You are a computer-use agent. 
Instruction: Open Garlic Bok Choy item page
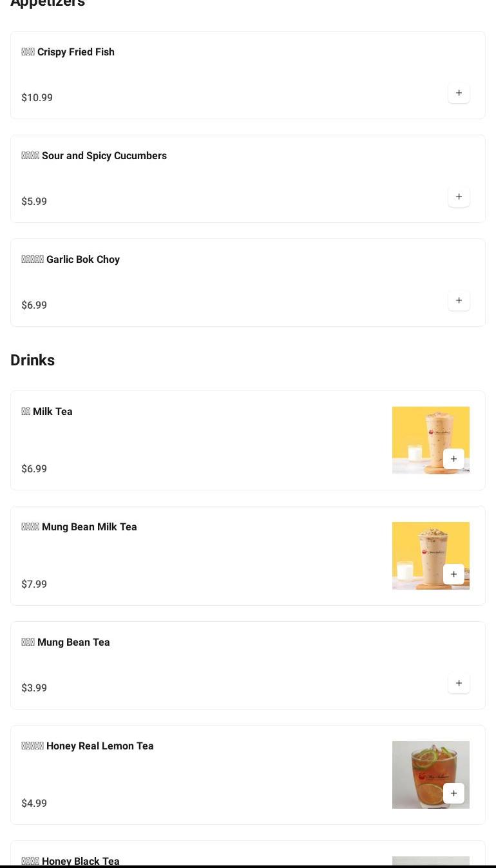pos(82,260)
